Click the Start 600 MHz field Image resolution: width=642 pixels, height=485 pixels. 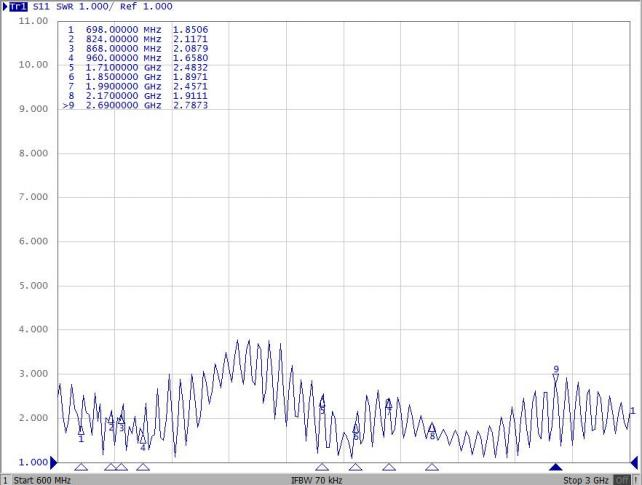pos(42,480)
